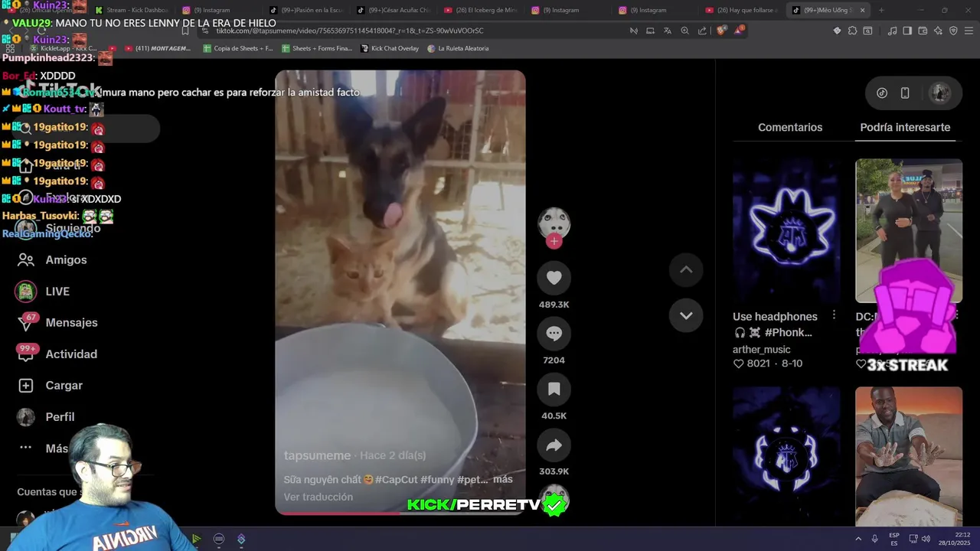Viewport: 980px width, 551px height.
Task: Close the active Mèo Uống TikTok tab
Action: 862,10
